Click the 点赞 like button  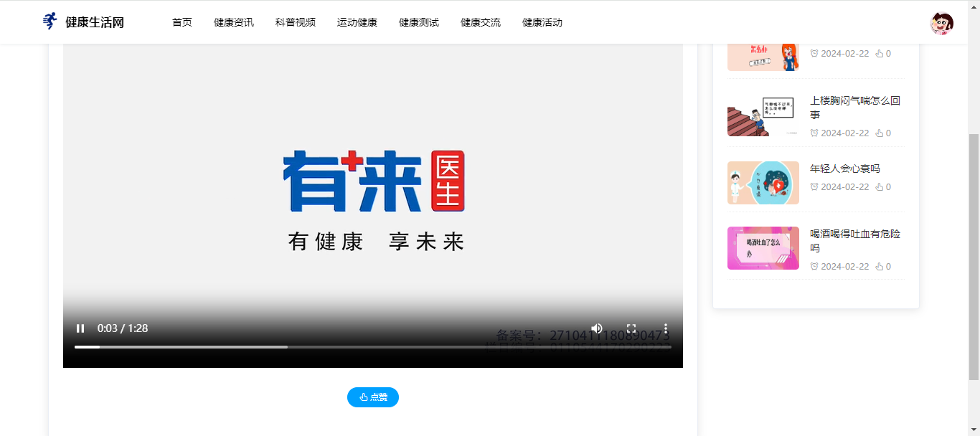click(x=373, y=397)
